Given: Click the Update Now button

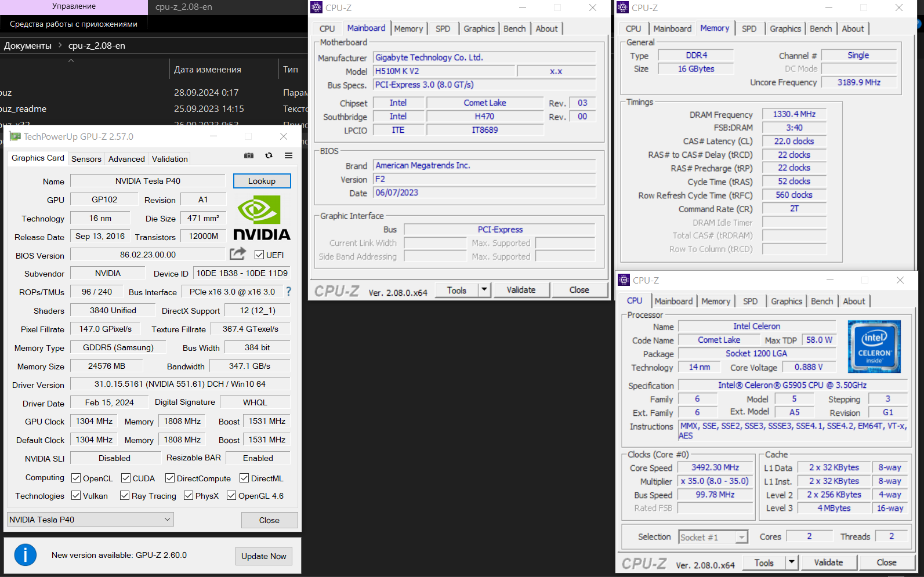Looking at the screenshot, I should (264, 556).
